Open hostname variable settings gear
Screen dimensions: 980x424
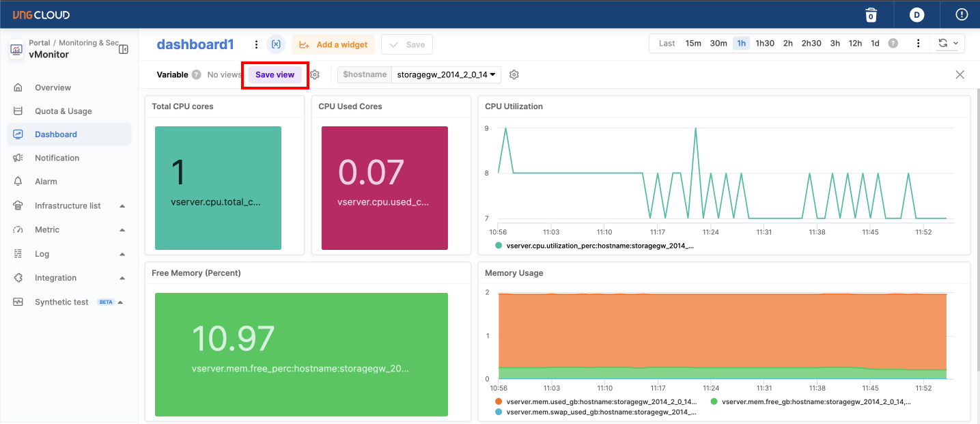[514, 74]
